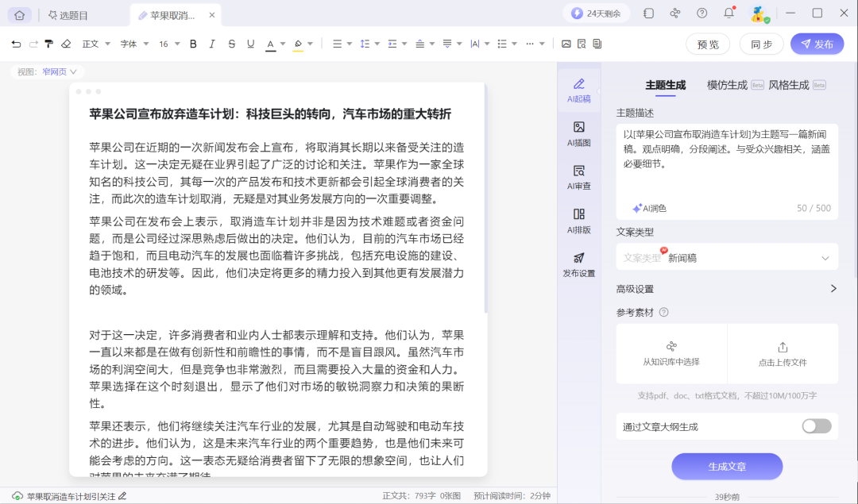
Task: Click the document search toolbar icon
Action: click(x=582, y=44)
